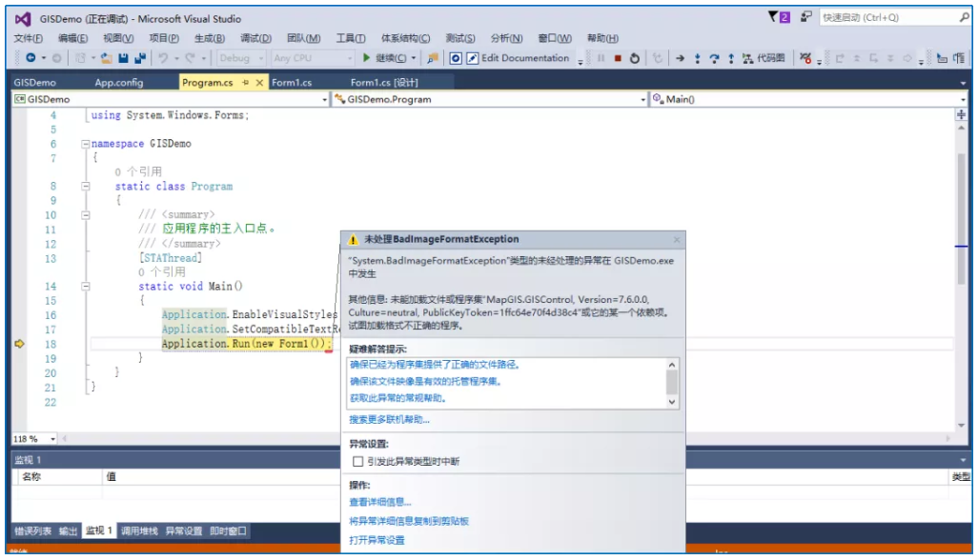Collapse the summary comment block at line 10
The height and width of the screenshot is (560, 978).
click(85, 215)
